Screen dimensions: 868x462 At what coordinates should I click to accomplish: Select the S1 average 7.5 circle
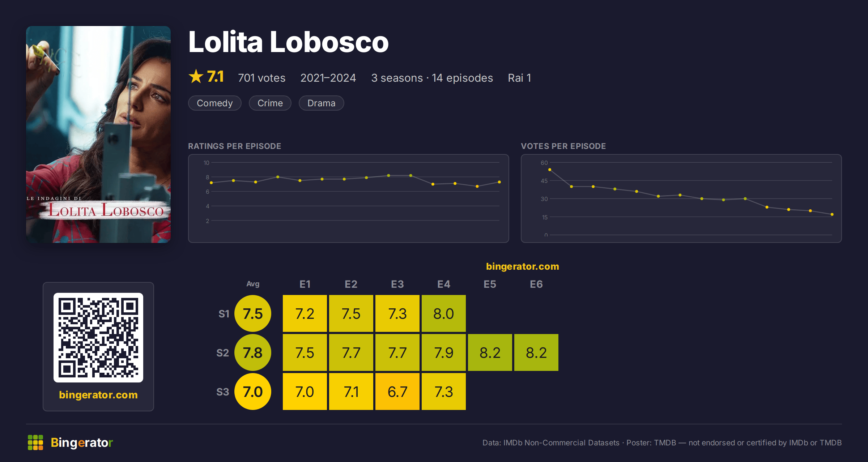click(x=253, y=313)
